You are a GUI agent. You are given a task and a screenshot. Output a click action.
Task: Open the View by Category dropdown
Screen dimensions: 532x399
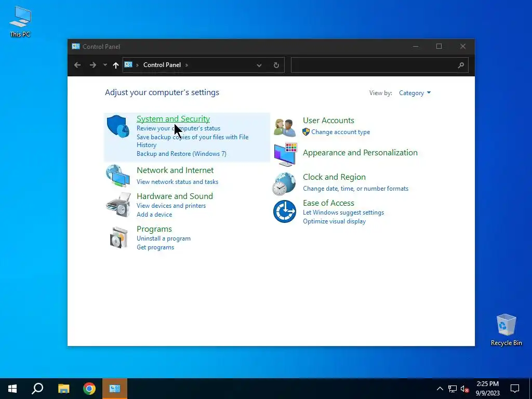[x=415, y=93]
